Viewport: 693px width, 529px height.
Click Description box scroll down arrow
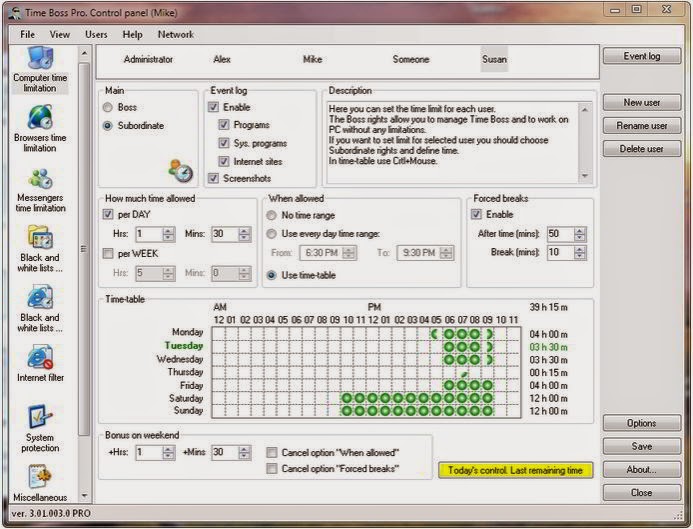585,176
